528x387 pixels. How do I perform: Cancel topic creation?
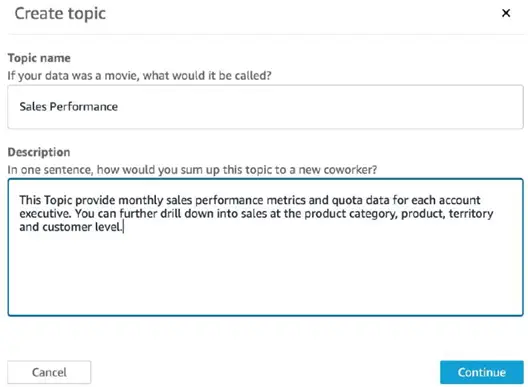49,372
